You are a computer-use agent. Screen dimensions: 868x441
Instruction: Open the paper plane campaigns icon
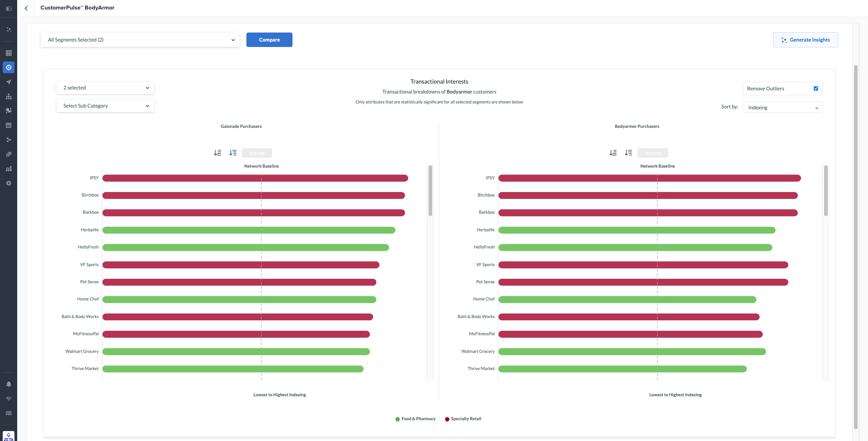tap(9, 82)
